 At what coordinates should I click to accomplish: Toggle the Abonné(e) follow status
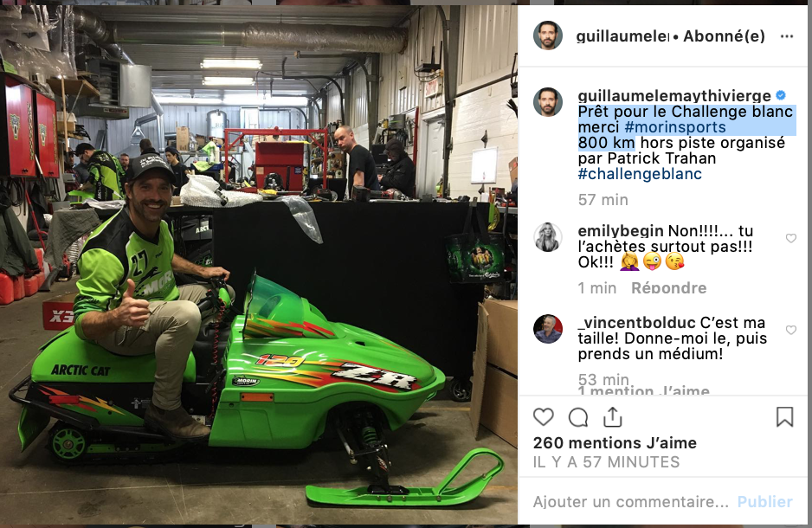coord(724,36)
